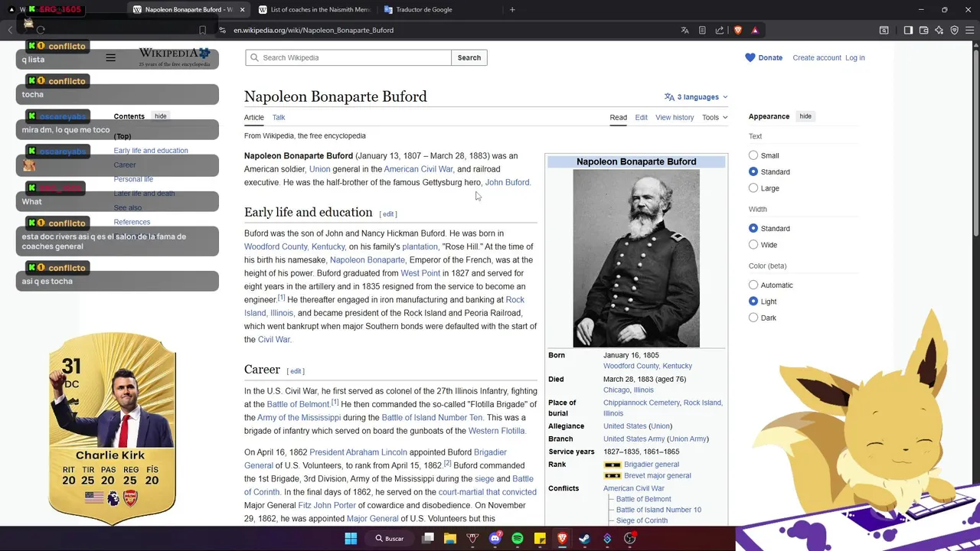Click the share icon in address bar
The height and width of the screenshot is (551, 980).
pos(720,30)
